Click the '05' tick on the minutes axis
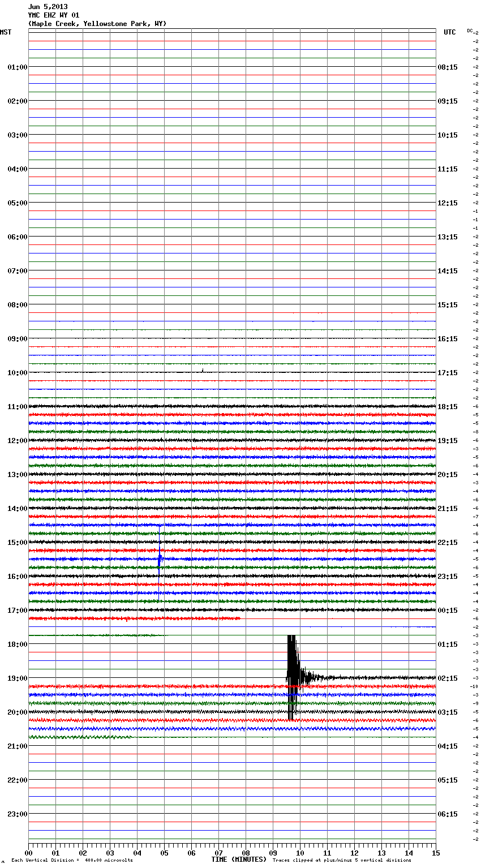The height and width of the screenshot is (868, 481). (x=164, y=853)
